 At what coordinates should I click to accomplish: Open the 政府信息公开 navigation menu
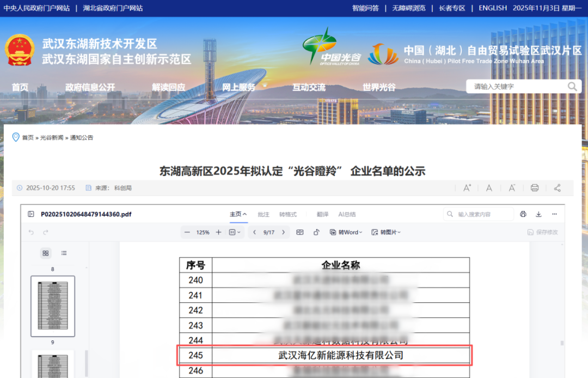(90, 87)
